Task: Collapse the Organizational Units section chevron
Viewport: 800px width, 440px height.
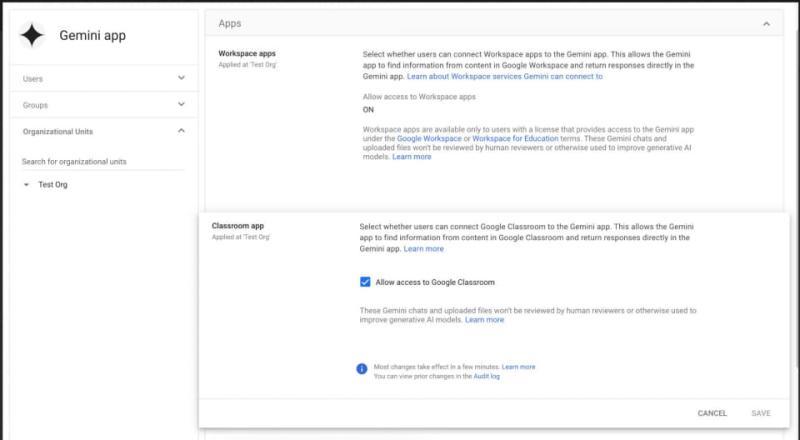Action: (x=181, y=131)
